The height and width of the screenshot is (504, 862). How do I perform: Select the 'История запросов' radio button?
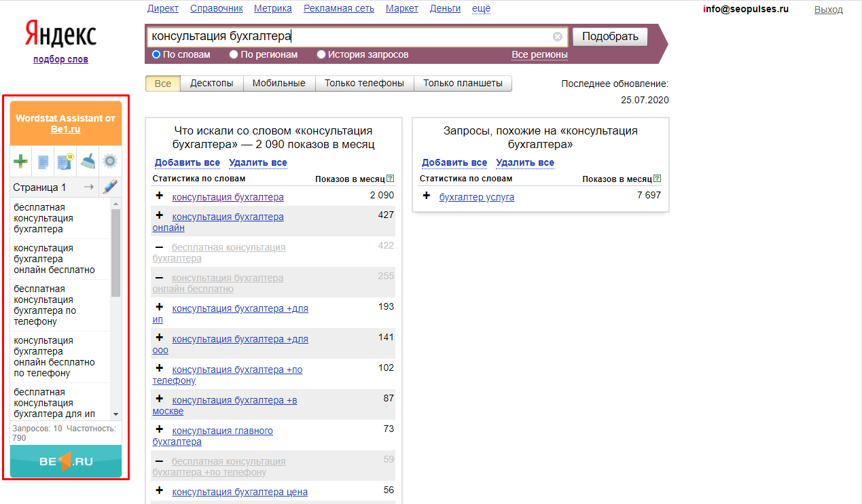(x=321, y=54)
